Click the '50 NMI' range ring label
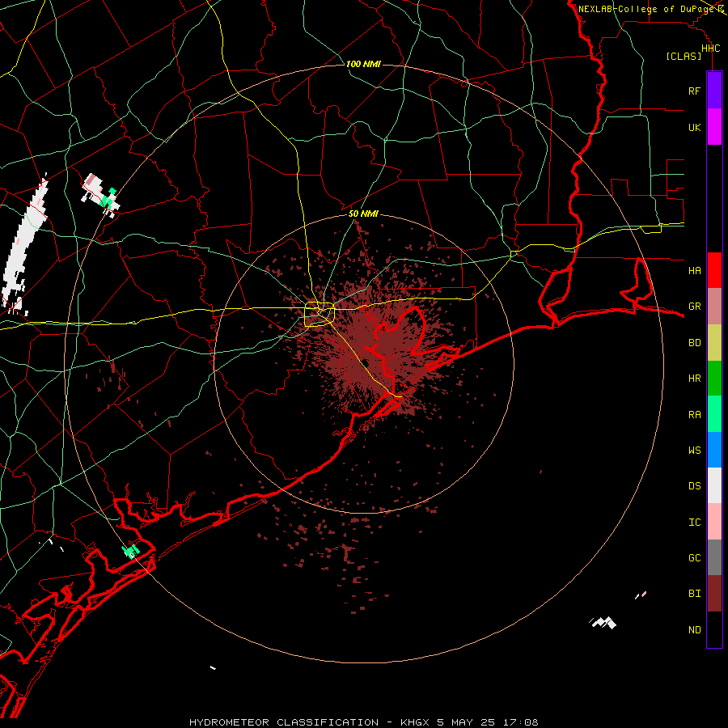Image resolution: width=728 pixels, height=728 pixels. coord(363,214)
